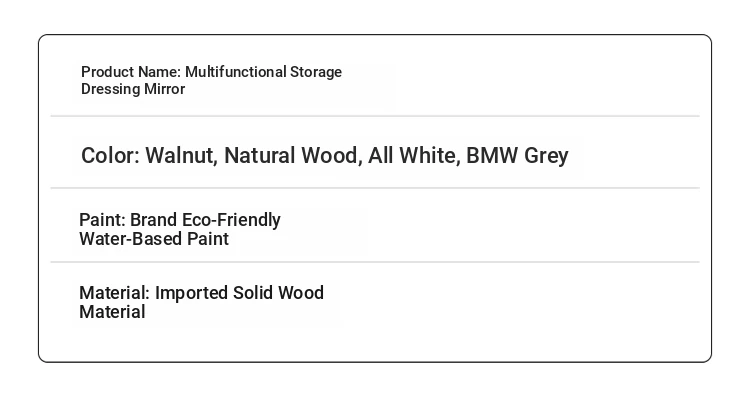Click the 'Color:' label
Image resolution: width=750 pixels, height=398 pixels.
click(110, 155)
